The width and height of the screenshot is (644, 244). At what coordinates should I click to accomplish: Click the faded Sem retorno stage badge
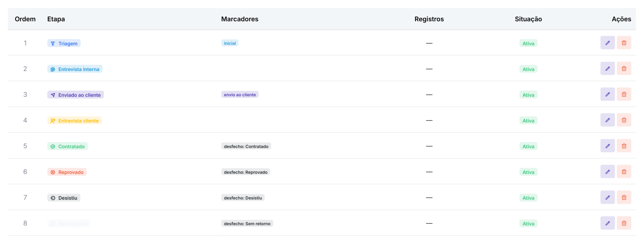pyautogui.click(x=69, y=224)
